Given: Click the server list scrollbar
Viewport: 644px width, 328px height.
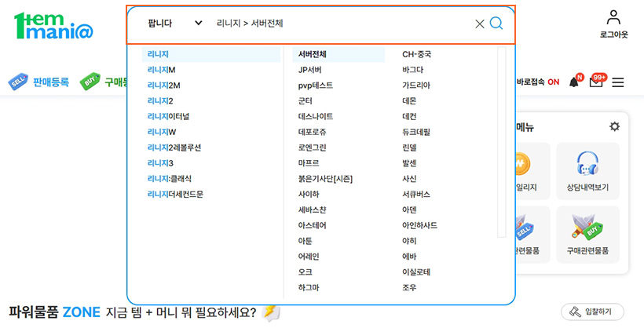Looking at the screenshot, I should pyautogui.click(x=501, y=141).
